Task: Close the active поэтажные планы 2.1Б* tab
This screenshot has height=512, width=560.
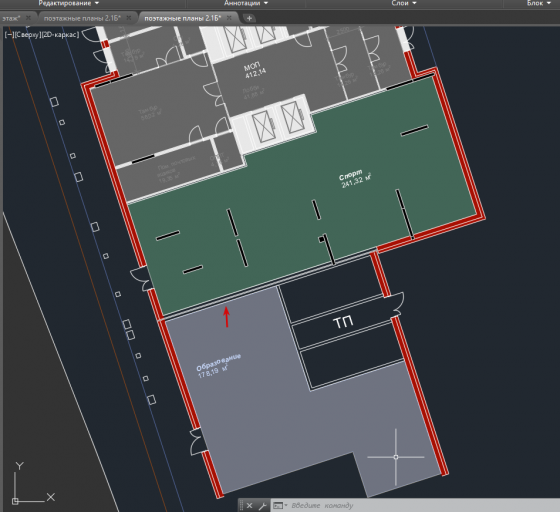Action: [229, 18]
